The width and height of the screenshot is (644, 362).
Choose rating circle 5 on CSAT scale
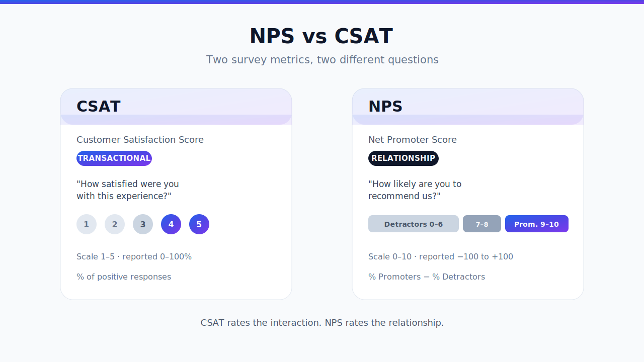tap(199, 224)
